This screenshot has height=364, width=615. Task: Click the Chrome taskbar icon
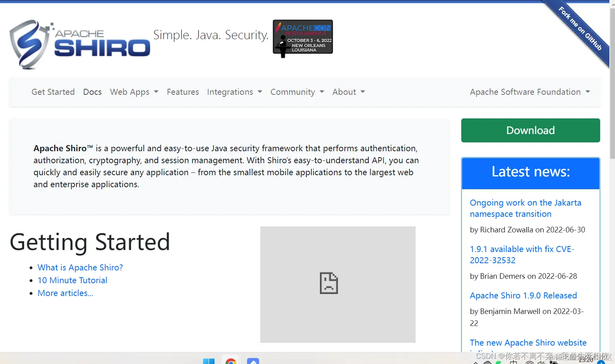231,361
